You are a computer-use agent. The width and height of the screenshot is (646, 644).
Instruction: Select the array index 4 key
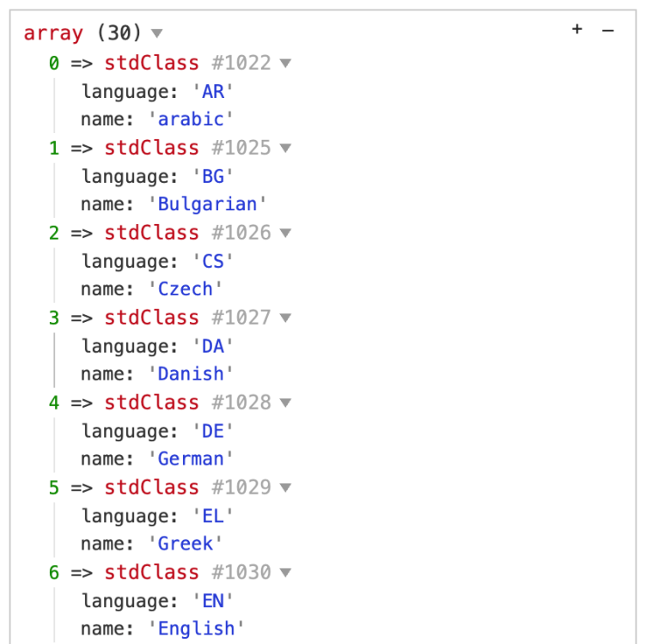pos(54,403)
